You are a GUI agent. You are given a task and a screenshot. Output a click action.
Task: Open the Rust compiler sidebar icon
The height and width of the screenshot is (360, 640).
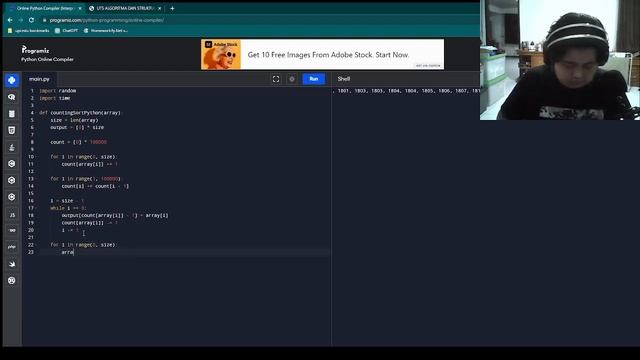click(12, 280)
